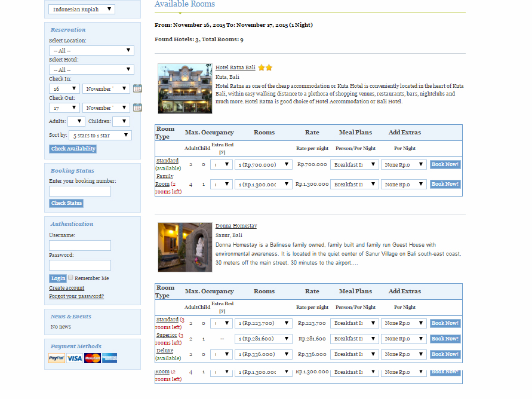Click the booking number input field
532x399 pixels.
pyautogui.click(x=80, y=191)
